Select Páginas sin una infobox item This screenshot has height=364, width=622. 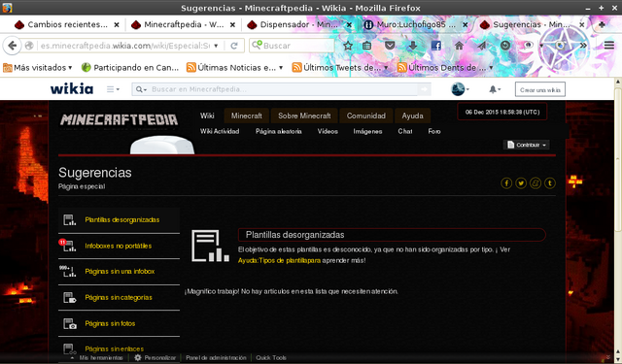tap(119, 272)
